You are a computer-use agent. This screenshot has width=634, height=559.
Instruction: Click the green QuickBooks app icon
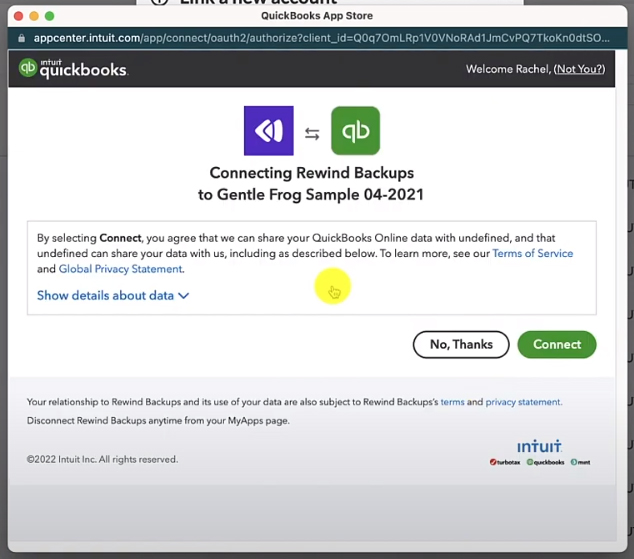(x=355, y=131)
